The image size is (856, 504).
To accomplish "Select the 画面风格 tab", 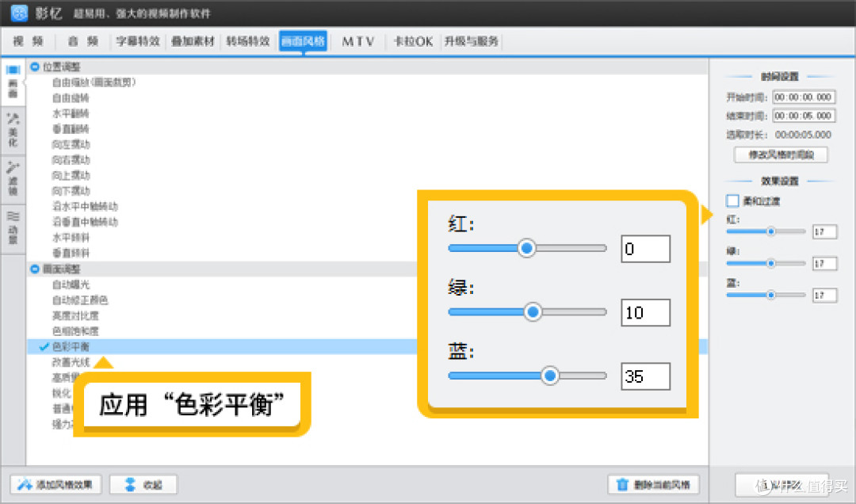I will [x=303, y=41].
